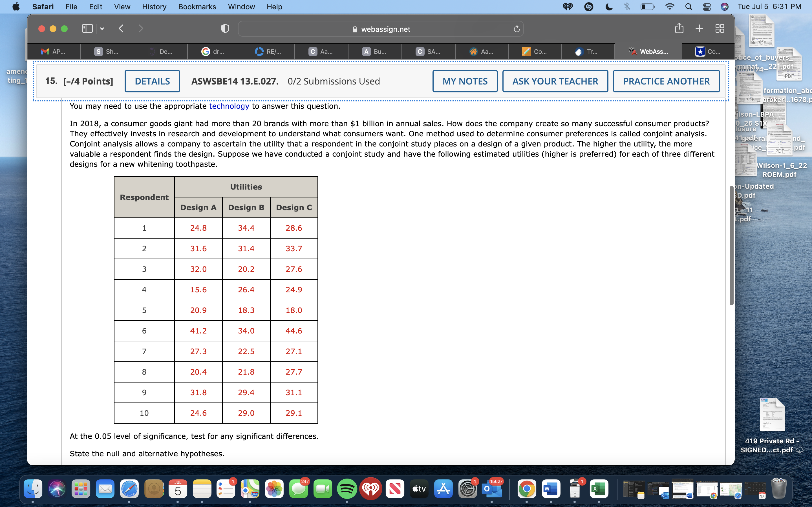Switch to the Gmail AP... tab
Viewport: 812px width, 507px height.
pos(54,52)
